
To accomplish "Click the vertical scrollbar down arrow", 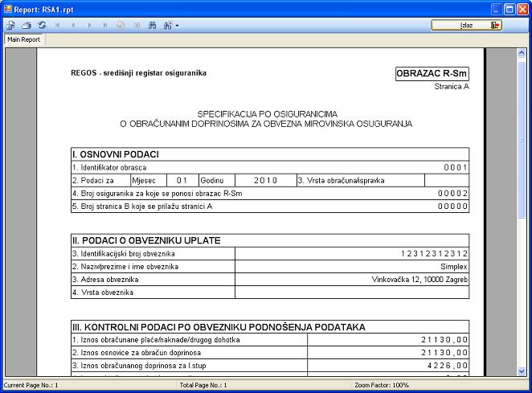I will 522,371.
